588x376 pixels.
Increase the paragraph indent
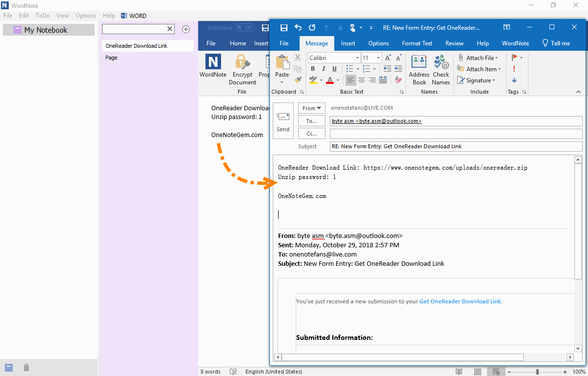tap(398, 69)
